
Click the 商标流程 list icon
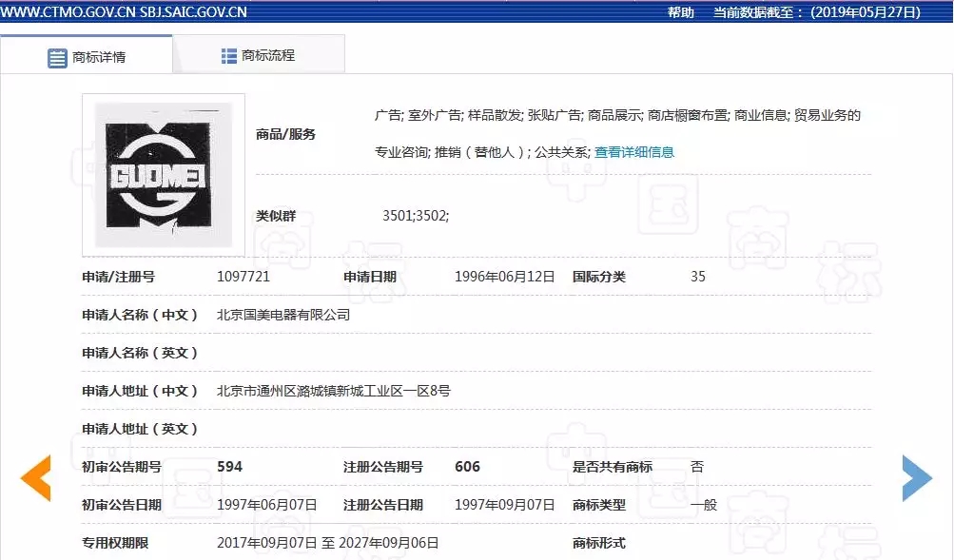(x=229, y=56)
